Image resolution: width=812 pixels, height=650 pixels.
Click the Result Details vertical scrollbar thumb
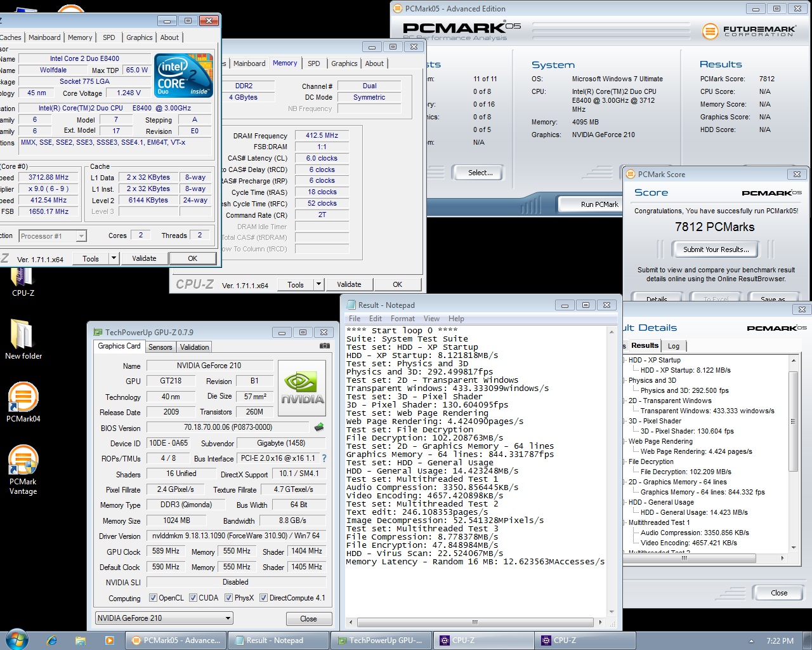(x=793, y=421)
